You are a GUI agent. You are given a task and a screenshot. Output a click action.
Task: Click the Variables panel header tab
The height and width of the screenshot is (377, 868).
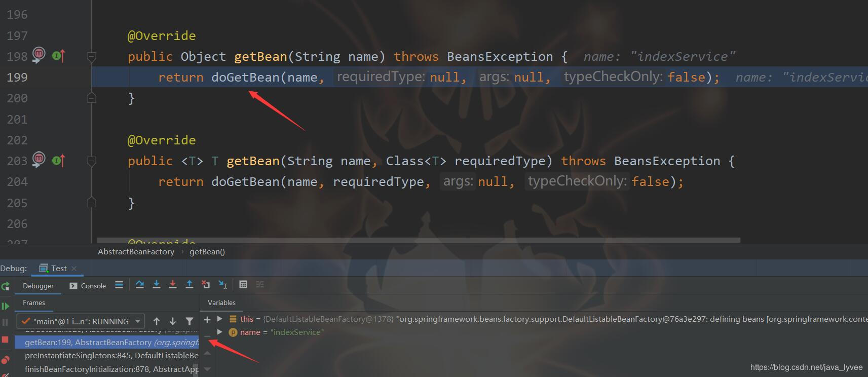click(221, 303)
